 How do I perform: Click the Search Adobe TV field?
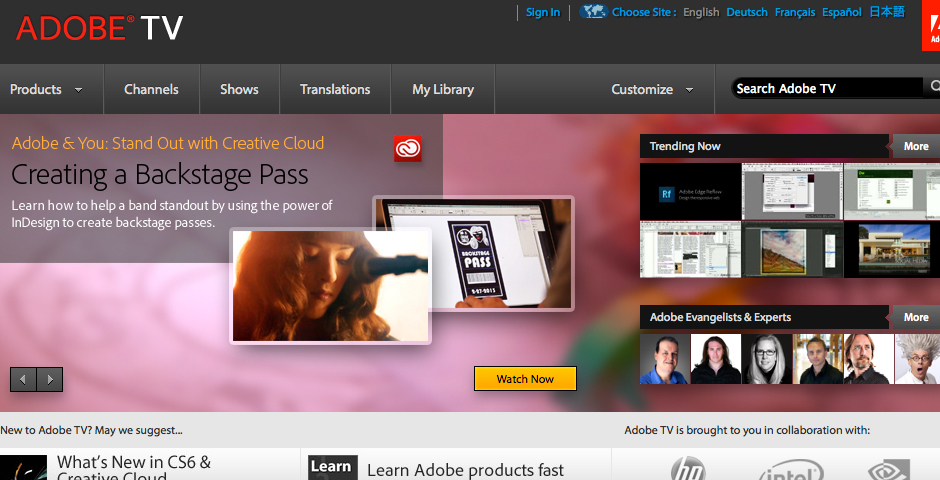tap(827, 88)
